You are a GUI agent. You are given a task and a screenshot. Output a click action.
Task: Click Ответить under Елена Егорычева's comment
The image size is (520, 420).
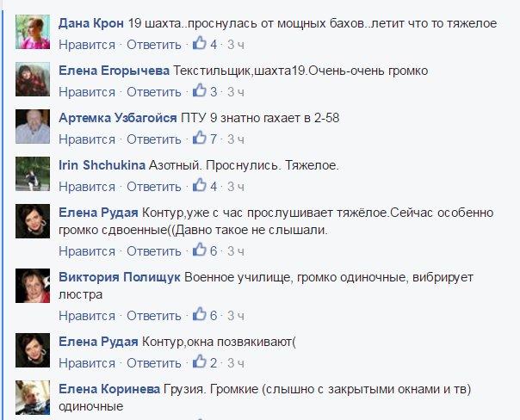coord(154,92)
